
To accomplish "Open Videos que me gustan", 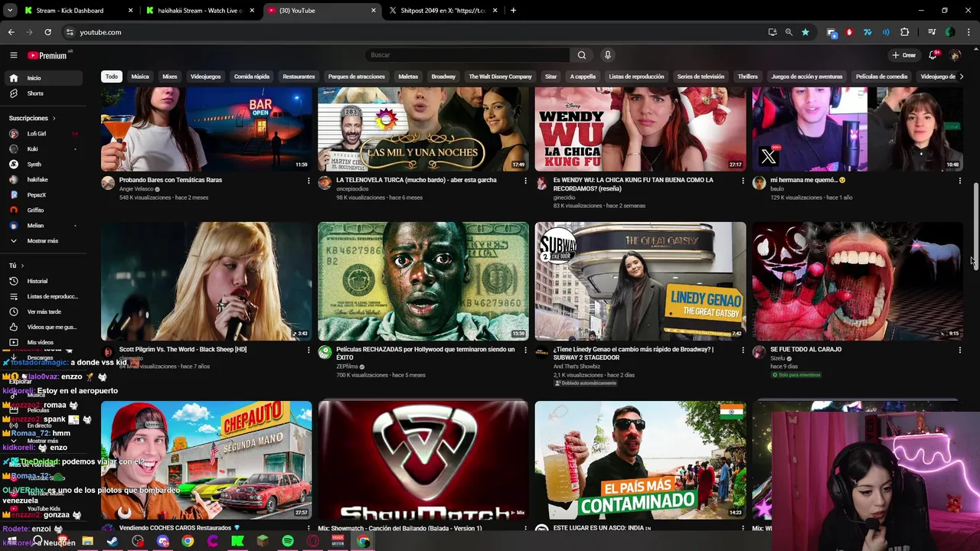I will click(44, 327).
